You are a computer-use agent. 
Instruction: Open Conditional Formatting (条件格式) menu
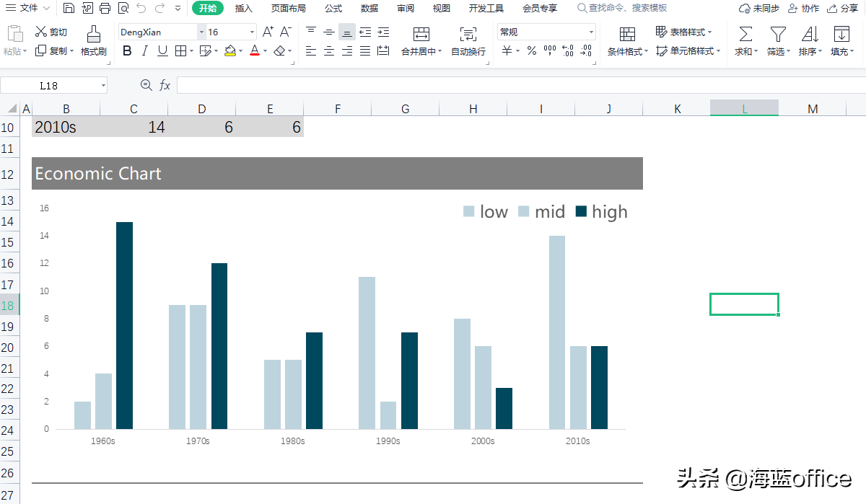pyautogui.click(x=627, y=41)
